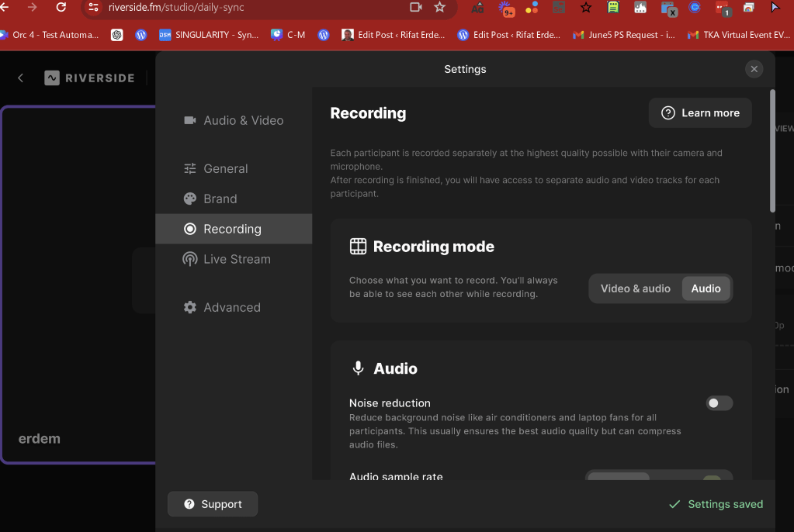Open the green notepad extension icon
The width and height of the screenshot is (794, 532).
(612, 7)
